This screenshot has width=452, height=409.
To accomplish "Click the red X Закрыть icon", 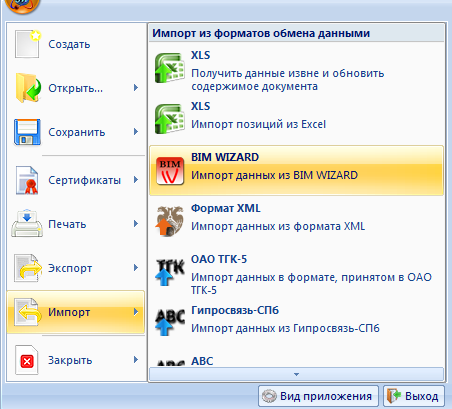I will point(27,360).
